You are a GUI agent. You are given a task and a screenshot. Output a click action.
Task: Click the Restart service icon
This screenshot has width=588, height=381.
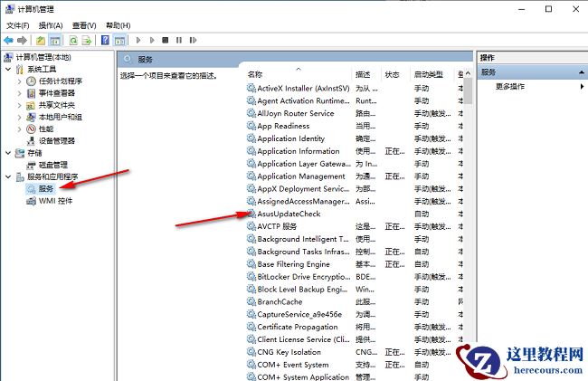pyautogui.click(x=193, y=40)
